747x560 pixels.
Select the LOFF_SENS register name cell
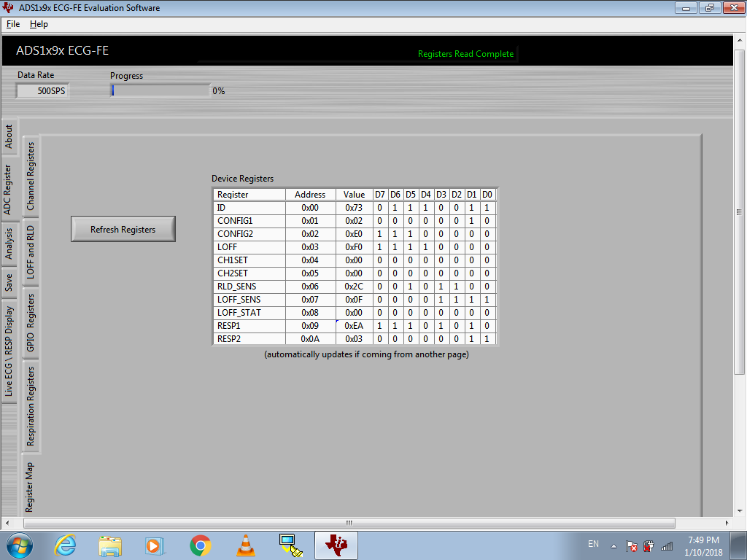coord(249,300)
